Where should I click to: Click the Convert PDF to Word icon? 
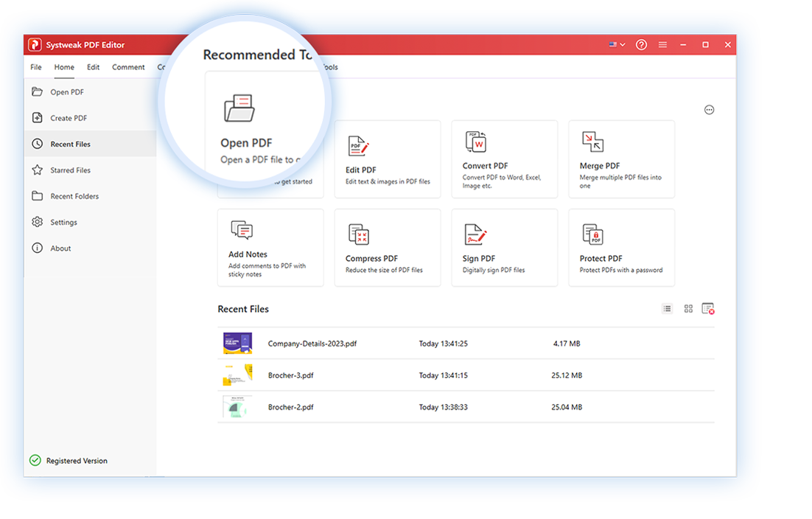476,142
